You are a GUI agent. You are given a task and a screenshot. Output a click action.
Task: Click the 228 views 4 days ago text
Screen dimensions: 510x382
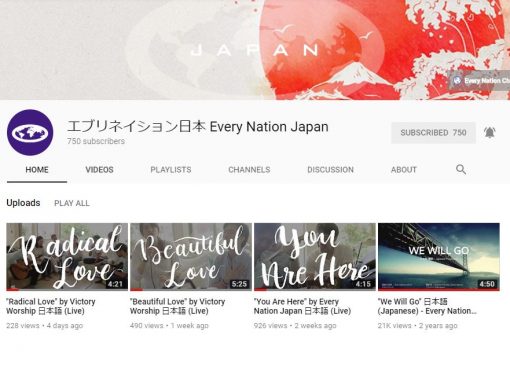(45, 326)
